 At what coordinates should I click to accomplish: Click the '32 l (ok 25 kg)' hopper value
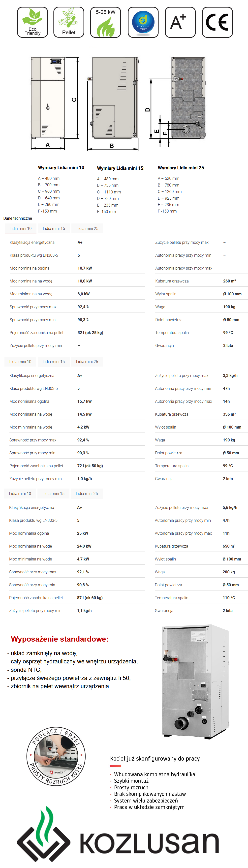point(90,333)
